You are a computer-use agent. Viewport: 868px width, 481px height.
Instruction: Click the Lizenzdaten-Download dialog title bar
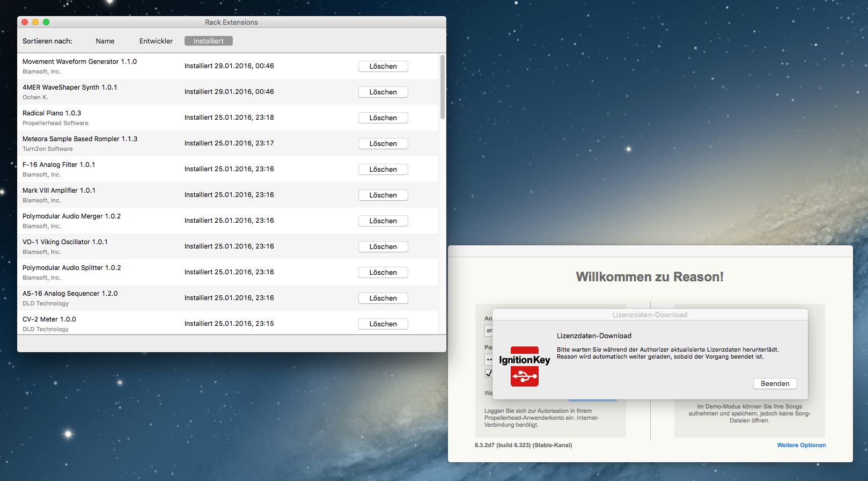click(650, 315)
